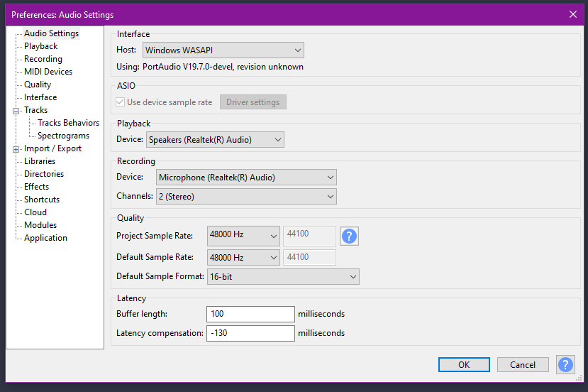Collapse the Tracks tree node

16,111
